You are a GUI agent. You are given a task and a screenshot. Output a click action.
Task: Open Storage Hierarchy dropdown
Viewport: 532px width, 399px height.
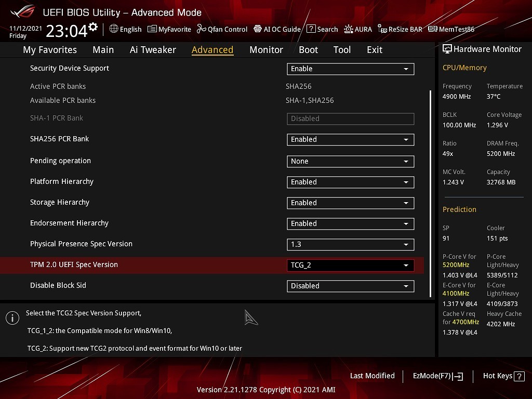tap(351, 203)
